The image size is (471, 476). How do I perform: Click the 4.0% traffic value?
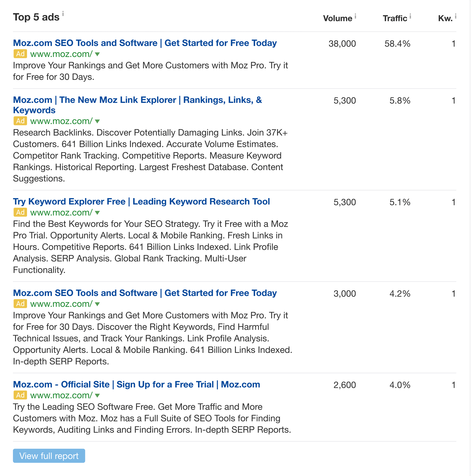(x=400, y=385)
